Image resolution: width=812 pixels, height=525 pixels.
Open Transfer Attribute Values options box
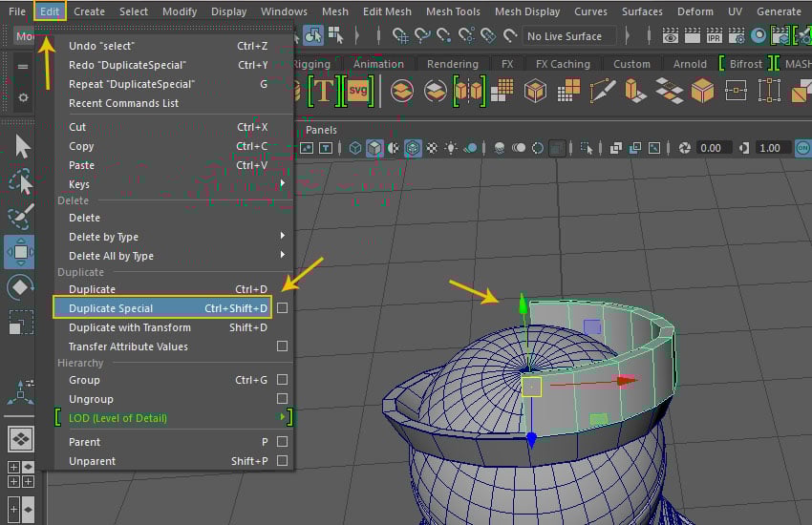pyautogui.click(x=282, y=346)
